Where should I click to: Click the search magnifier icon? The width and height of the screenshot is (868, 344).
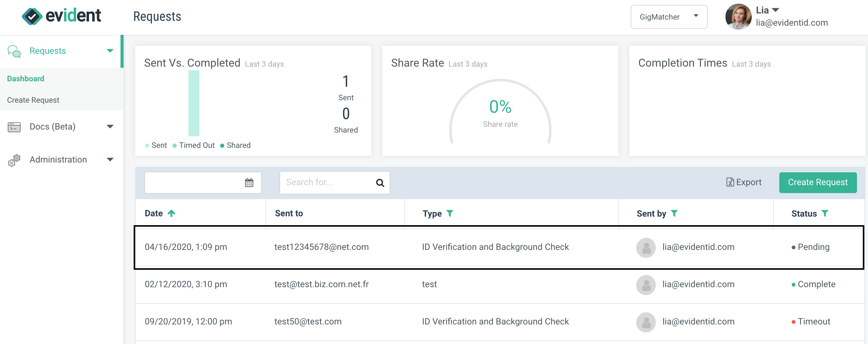[380, 183]
